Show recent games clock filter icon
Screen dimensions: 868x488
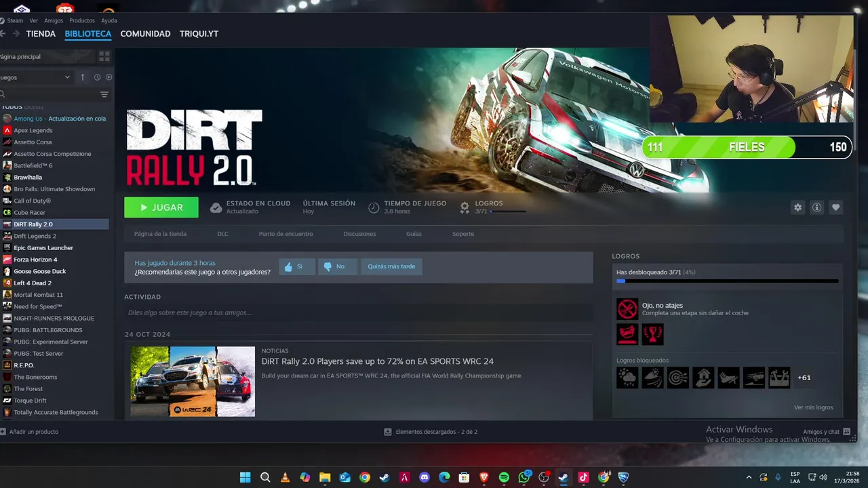[97, 77]
